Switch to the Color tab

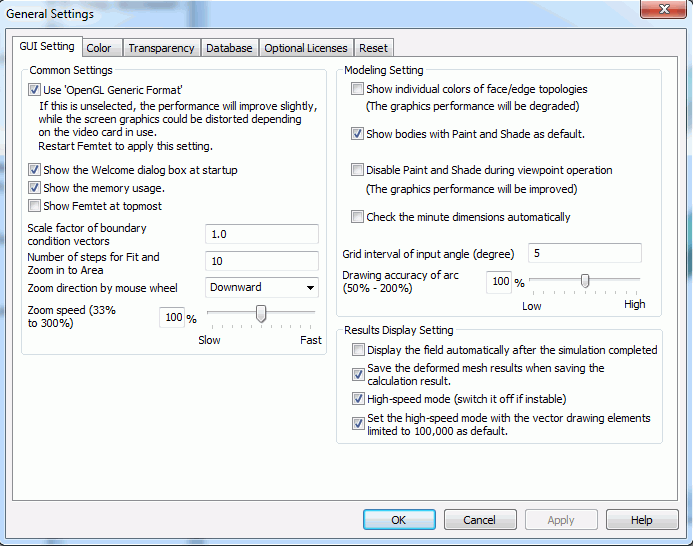coord(99,48)
